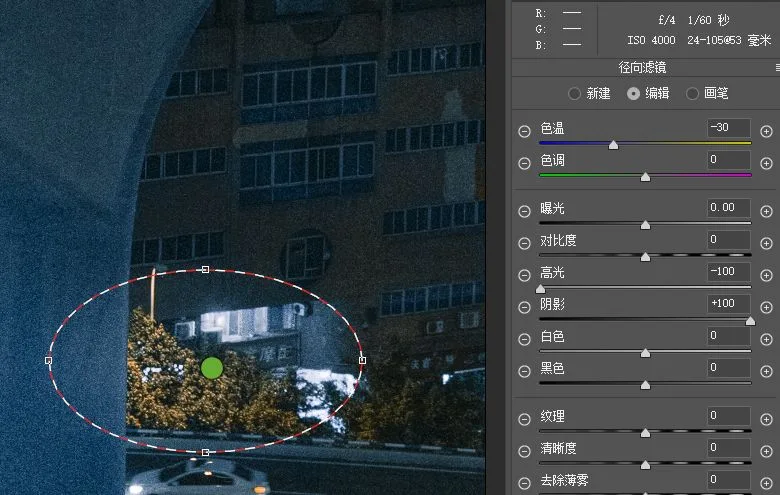
Task: Click the 纹理 value field
Action: (x=729, y=416)
